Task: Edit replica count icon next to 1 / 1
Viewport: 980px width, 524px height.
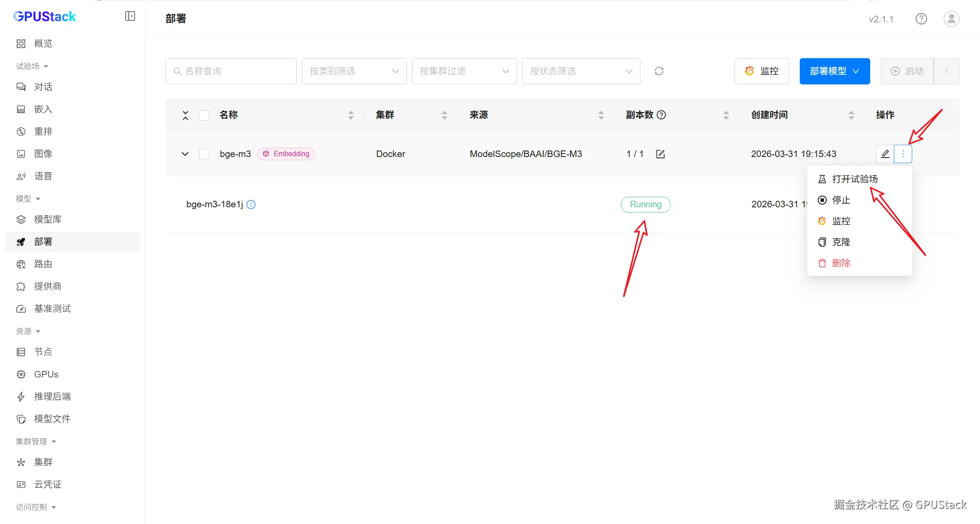Action: point(660,154)
